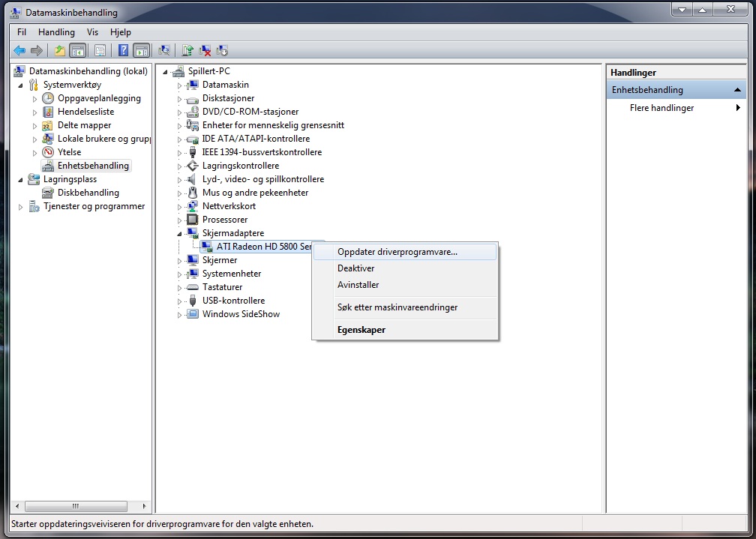Collapse the Spillert-PC root node
Image resolution: width=756 pixels, height=539 pixels.
pos(165,72)
